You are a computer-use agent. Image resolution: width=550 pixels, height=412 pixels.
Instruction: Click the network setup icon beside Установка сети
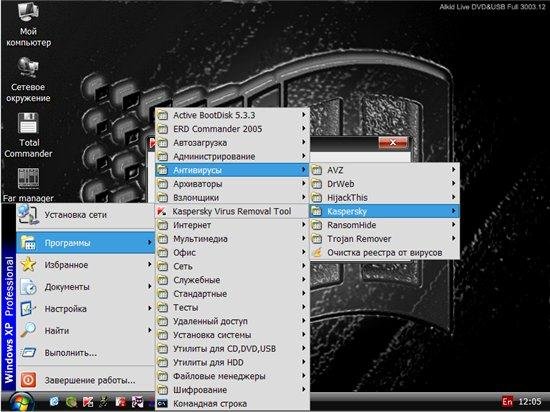tap(28, 214)
